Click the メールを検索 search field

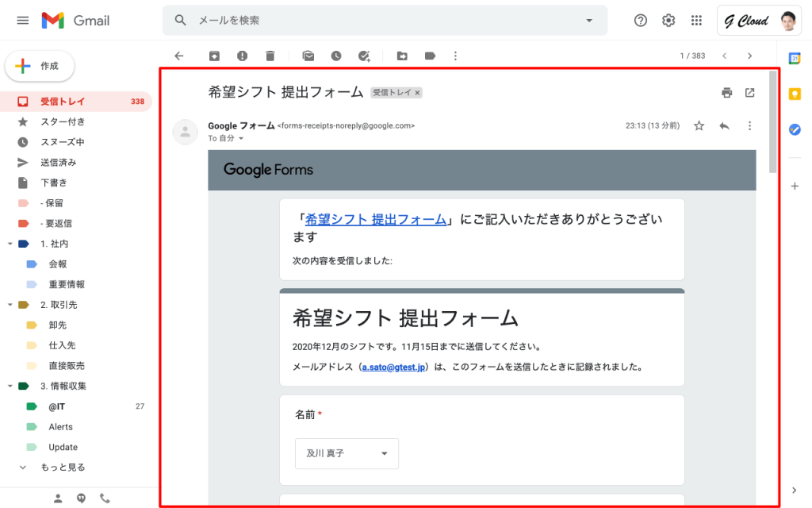pos(381,21)
